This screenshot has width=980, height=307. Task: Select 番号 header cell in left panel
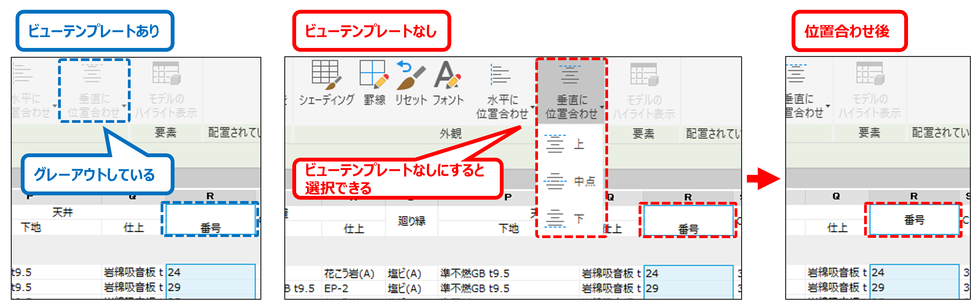(x=211, y=219)
